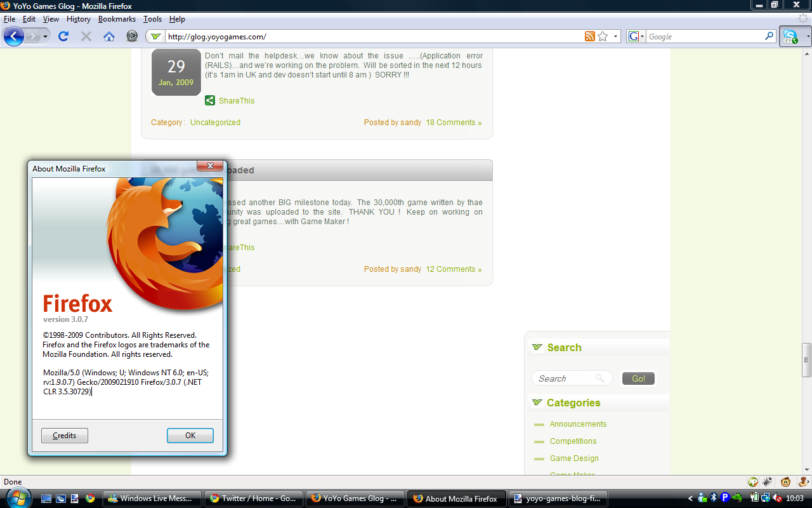
Task: Click the round gray icon after Home
Action: tap(132, 36)
